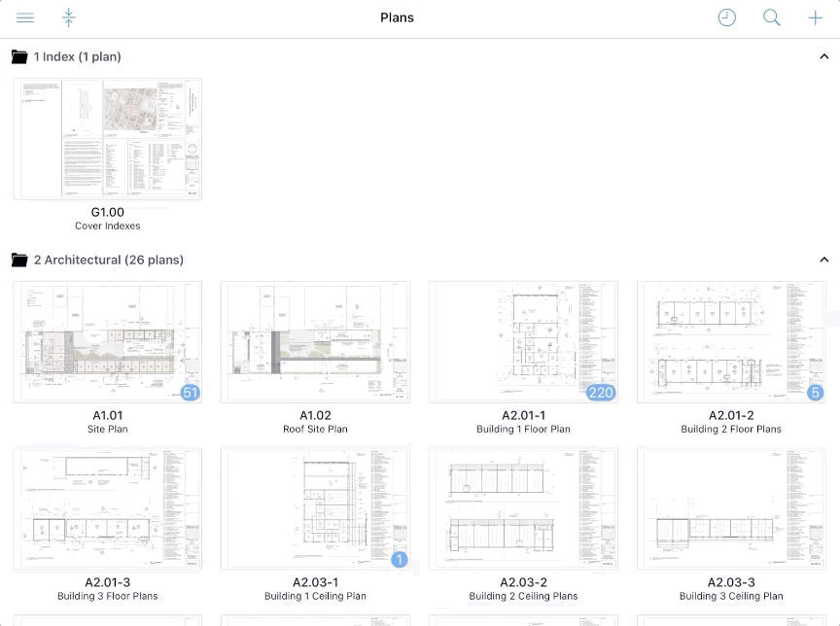Click the search magnifier icon

(771, 17)
